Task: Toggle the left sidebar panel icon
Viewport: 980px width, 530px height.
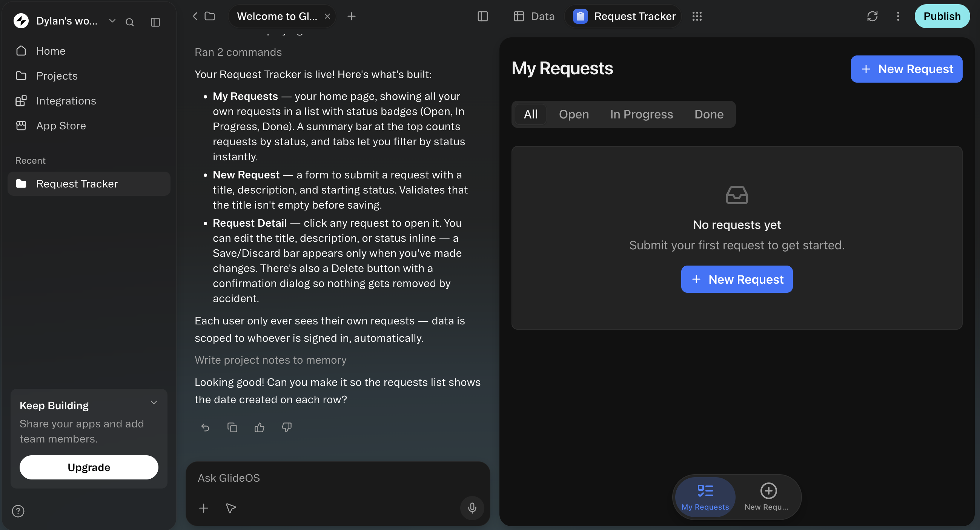Action: (155, 22)
